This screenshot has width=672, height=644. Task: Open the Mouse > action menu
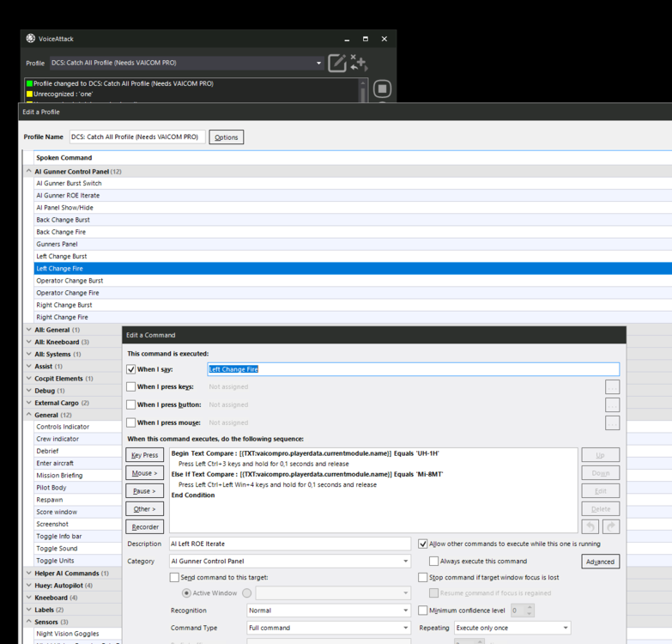point(145,473)
